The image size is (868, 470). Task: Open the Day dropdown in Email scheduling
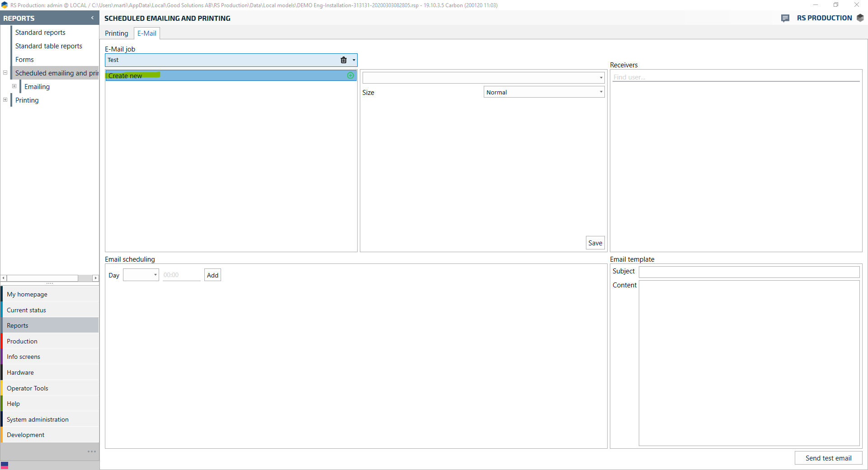click(141, 275)
